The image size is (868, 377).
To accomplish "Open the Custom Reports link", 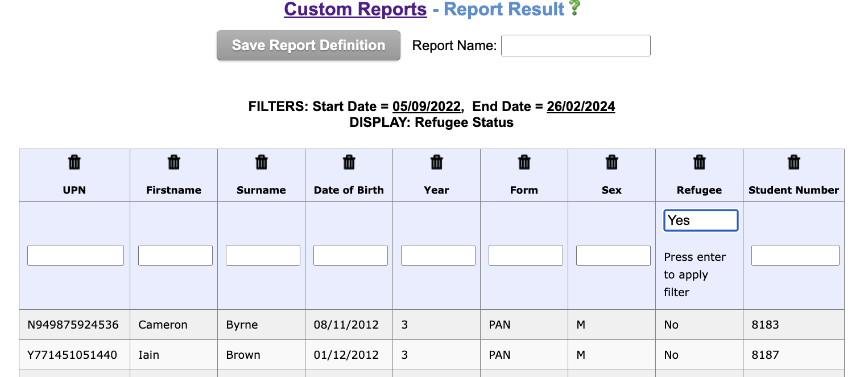I will [356, 9].
